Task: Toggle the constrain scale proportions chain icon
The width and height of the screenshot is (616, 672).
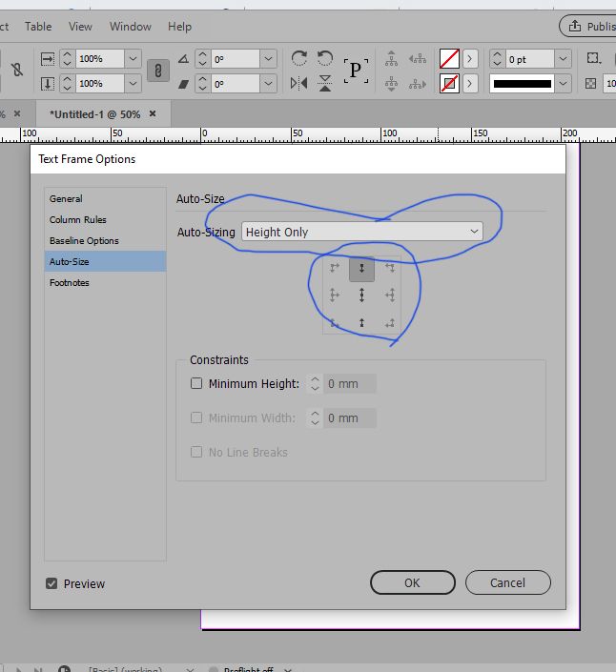Action: pyautogui.click(x=158, y=71)
